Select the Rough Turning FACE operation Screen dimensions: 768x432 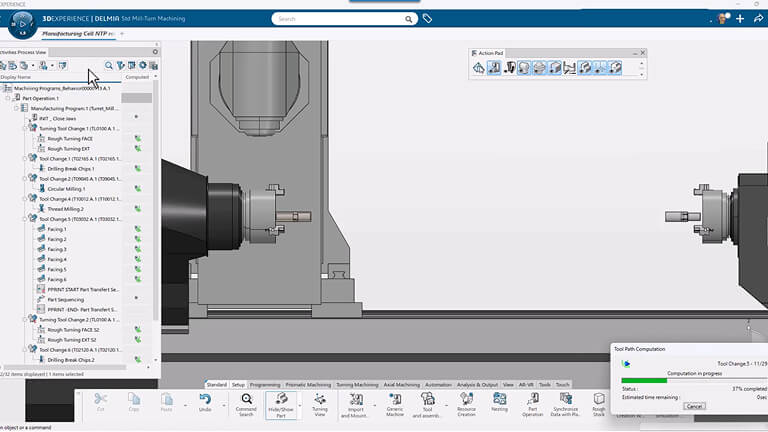(70, 139)
